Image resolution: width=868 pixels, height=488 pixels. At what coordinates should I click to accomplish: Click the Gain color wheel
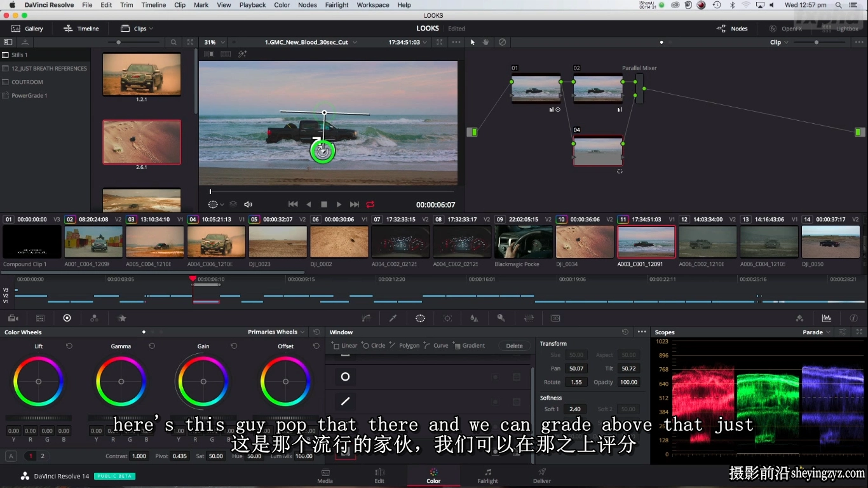pyautogui.click(x=203, y=381)
